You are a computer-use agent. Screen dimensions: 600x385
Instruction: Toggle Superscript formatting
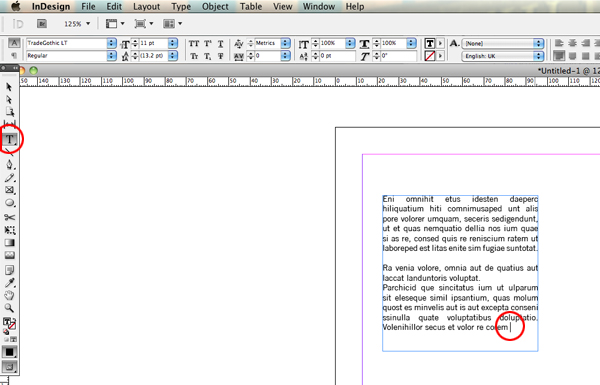208,43
